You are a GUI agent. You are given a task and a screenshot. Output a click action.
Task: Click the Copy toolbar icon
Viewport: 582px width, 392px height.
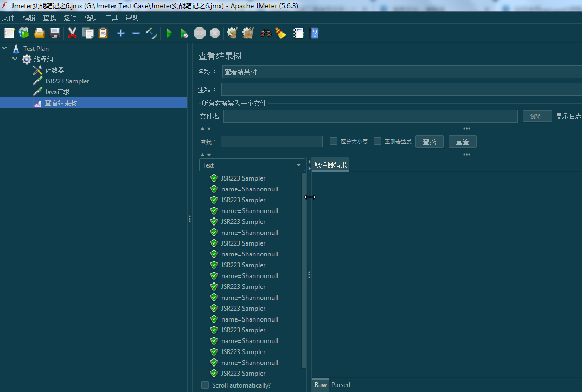[88, 34]
